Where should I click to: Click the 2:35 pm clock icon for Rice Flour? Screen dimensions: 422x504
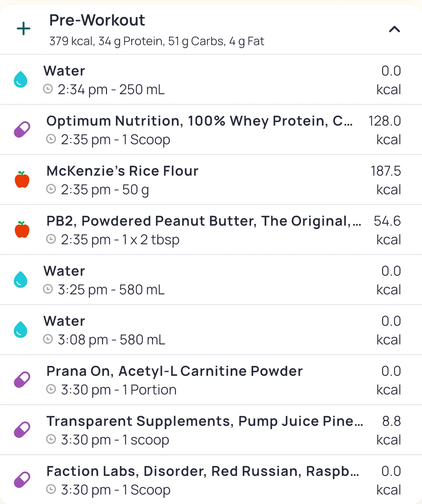point(51,189)
